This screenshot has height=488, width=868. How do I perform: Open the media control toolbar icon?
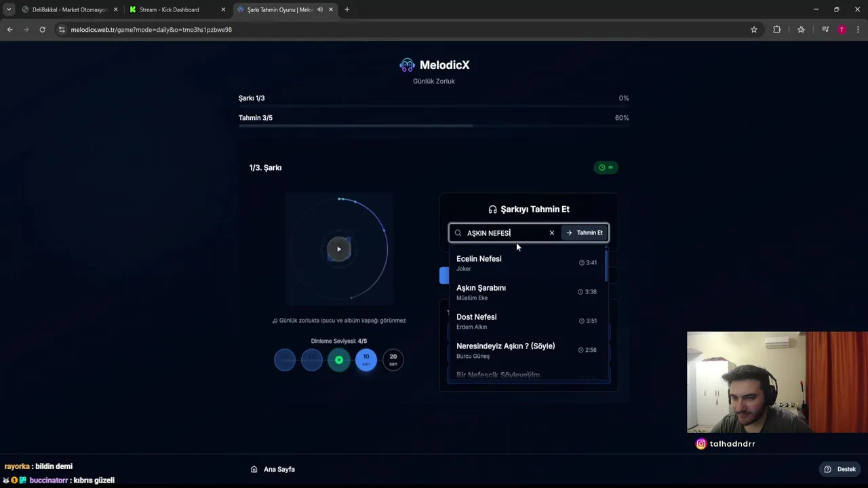click(825, 30)
